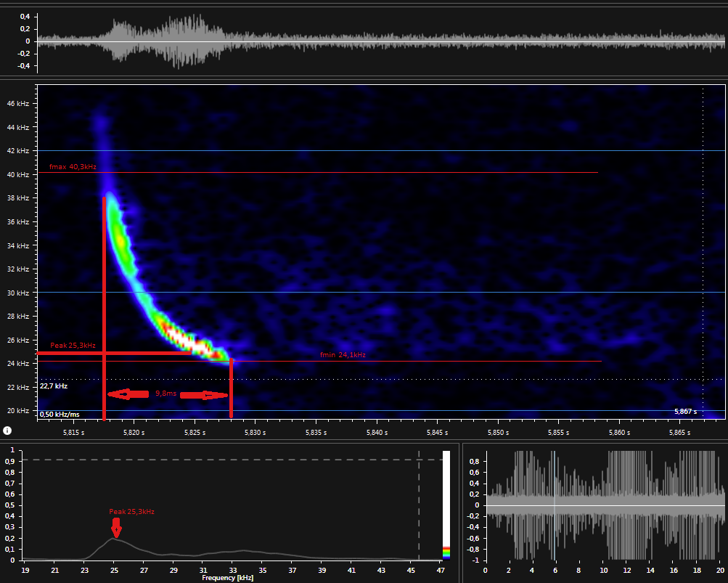Click the red down arrow at spectrum peak

[116, 528]
